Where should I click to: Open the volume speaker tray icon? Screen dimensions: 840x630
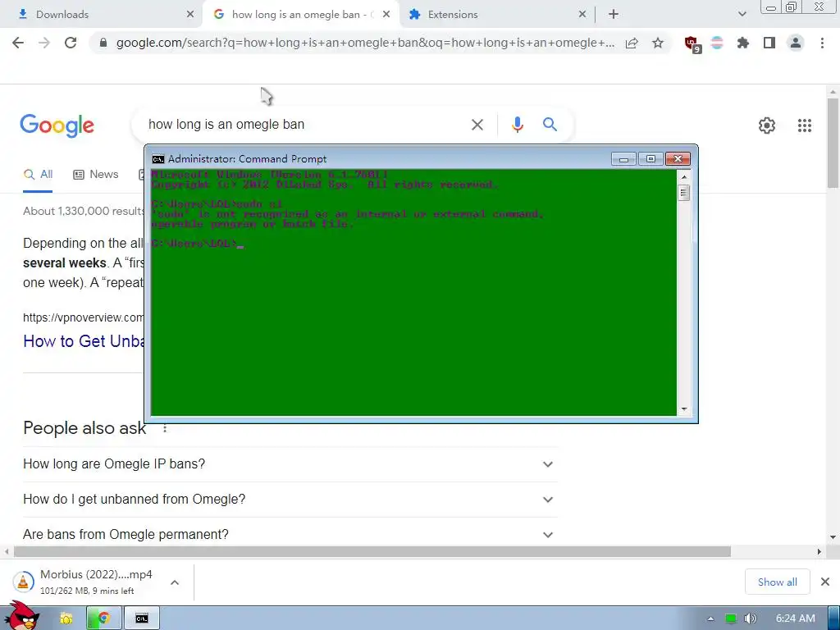(x=750, y=619)
